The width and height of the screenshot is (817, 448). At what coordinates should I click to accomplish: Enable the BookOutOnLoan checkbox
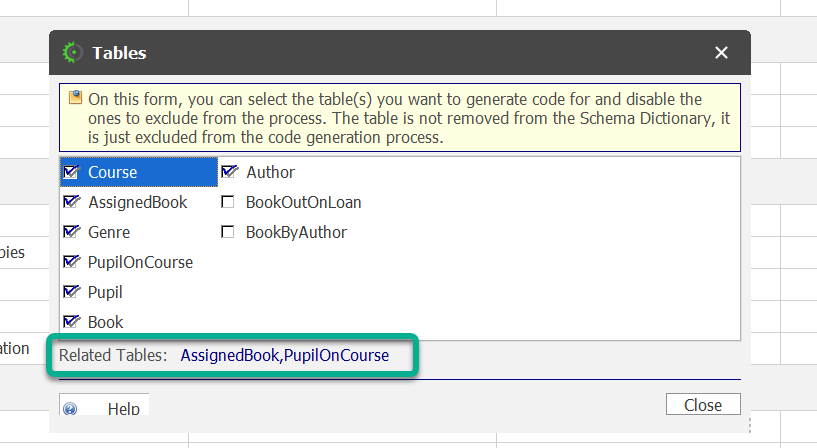[x=229, y=202]
